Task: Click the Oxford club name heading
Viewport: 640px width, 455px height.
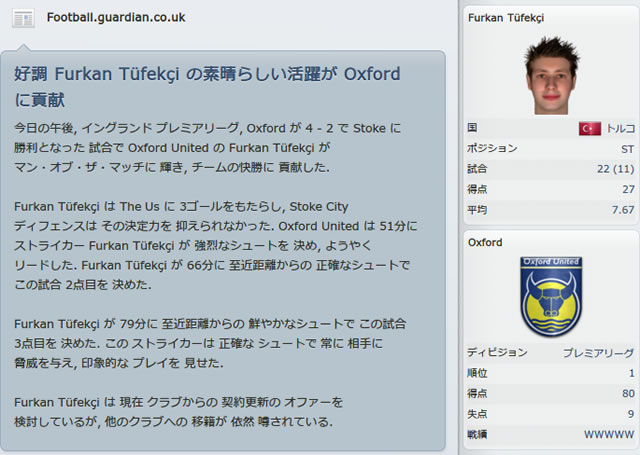Action: [x=485, y=242]
